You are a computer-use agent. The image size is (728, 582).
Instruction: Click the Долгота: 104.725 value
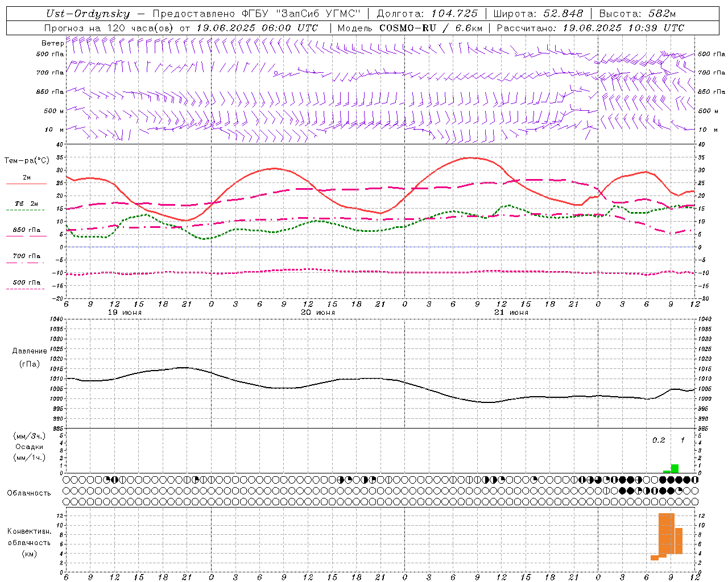click(427, 14)
